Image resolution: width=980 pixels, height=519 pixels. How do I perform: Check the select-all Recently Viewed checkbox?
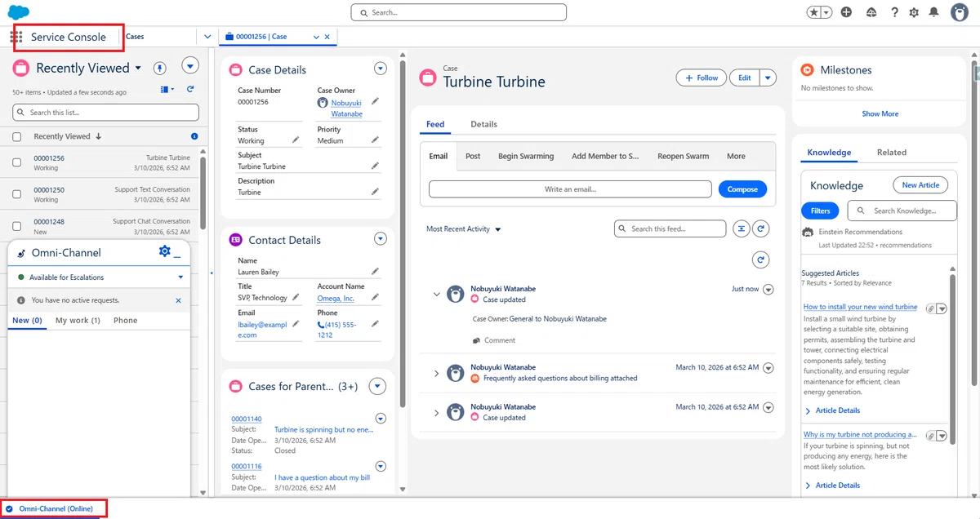[x=17, y=136]
